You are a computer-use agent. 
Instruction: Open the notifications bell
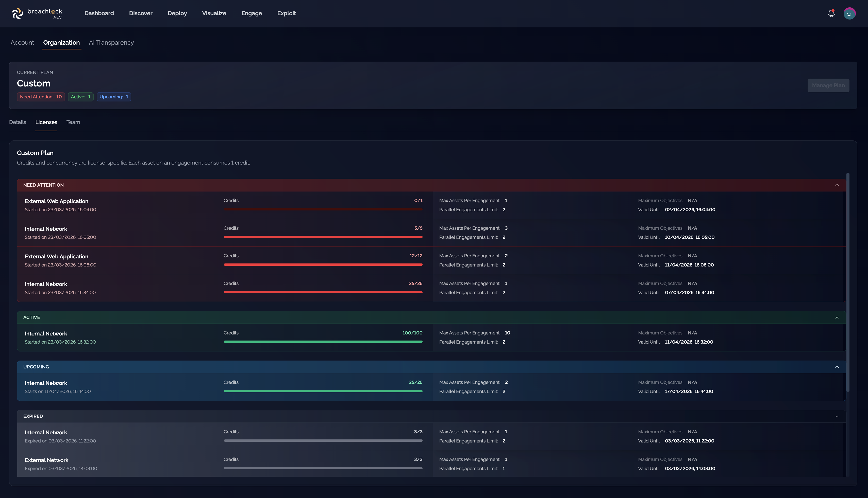coord(831,13)
